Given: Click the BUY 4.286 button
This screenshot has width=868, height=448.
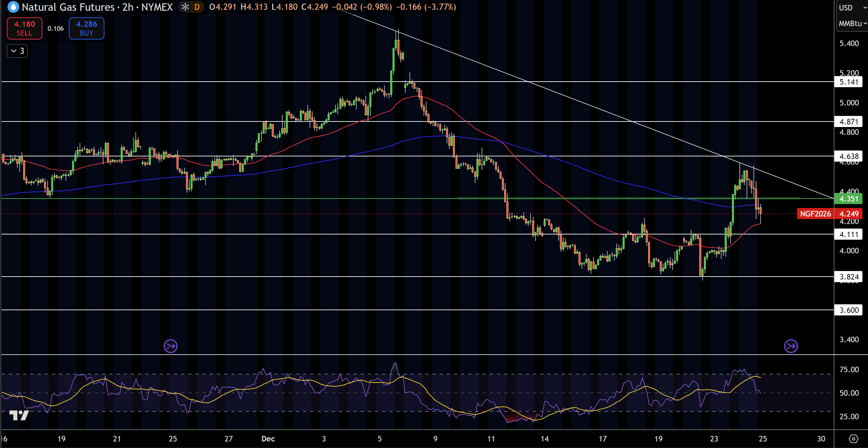Looking at the screenshot, I should [86, 28].
